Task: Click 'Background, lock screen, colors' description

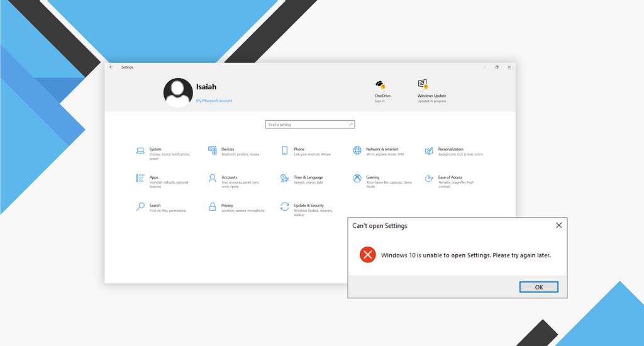Action: [460, 155]
